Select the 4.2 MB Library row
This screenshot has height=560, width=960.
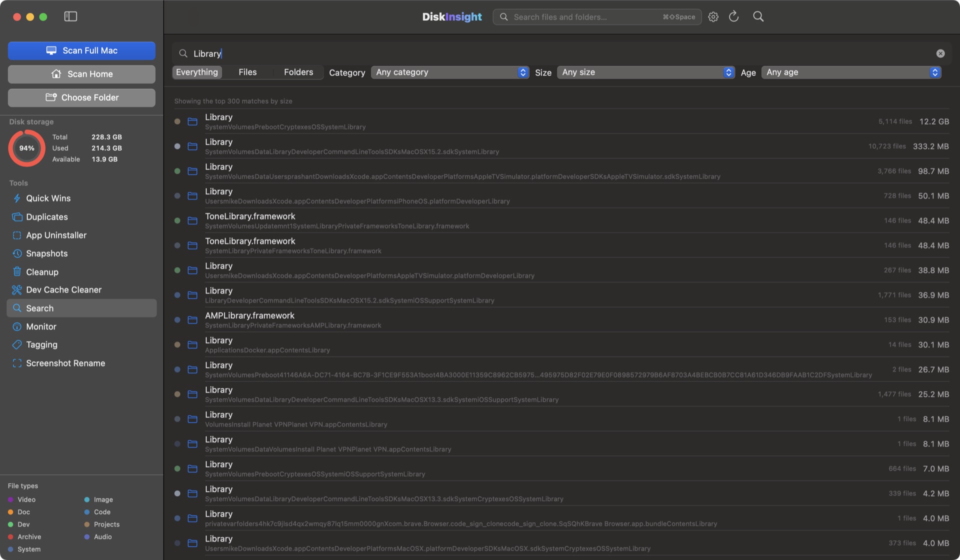pyautogui.click(x=561, y=493)
